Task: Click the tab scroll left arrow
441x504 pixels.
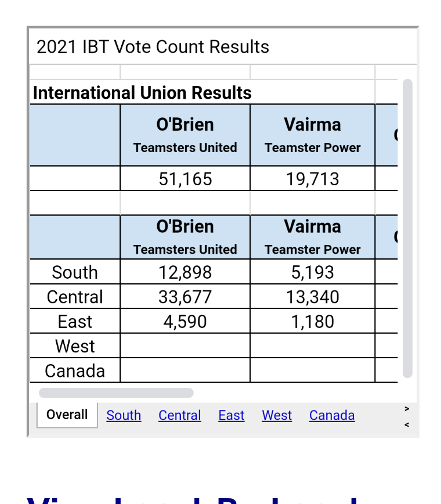Action: tap(407, 424)
